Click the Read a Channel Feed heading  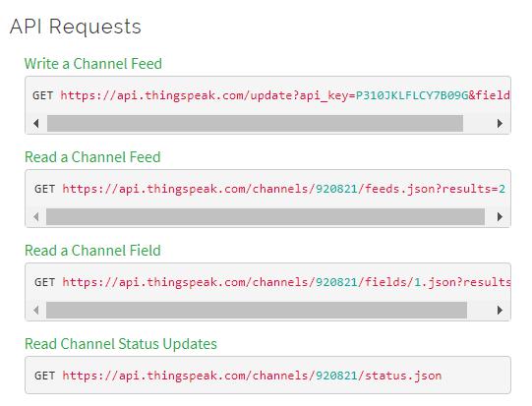(92, 157)
